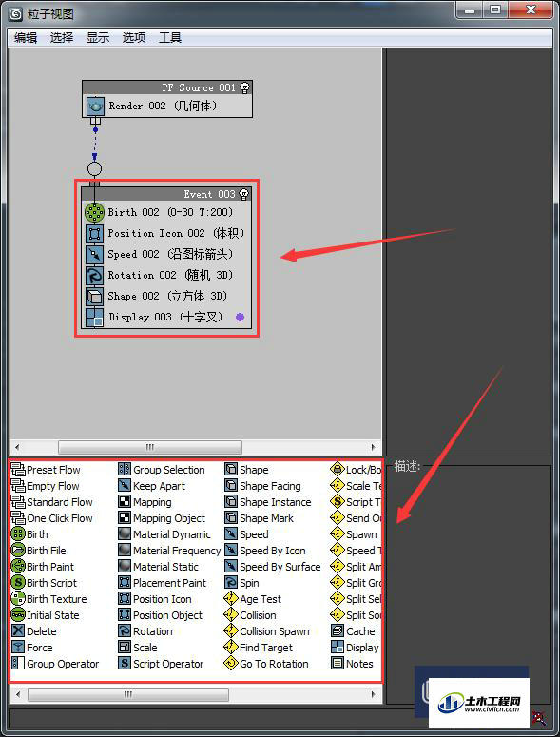Click the purple Display 003 color dot
The height and width of the screenshot is (737, 560).
[x=240, y=318]
